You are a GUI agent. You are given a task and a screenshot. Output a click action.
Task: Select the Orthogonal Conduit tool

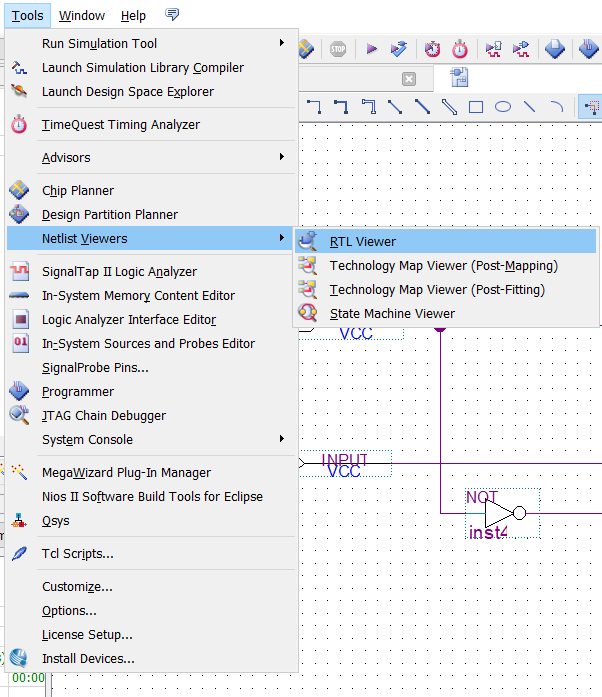pos(369,107)
